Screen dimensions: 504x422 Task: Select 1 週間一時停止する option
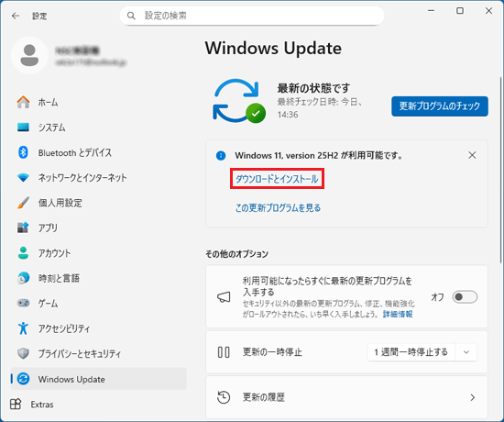411,352
